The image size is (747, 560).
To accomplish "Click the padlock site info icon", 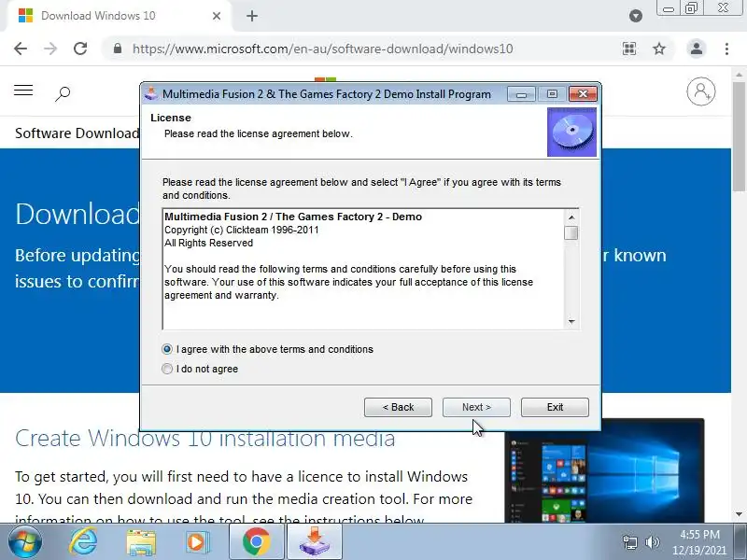I will click(x=118, y=49).
